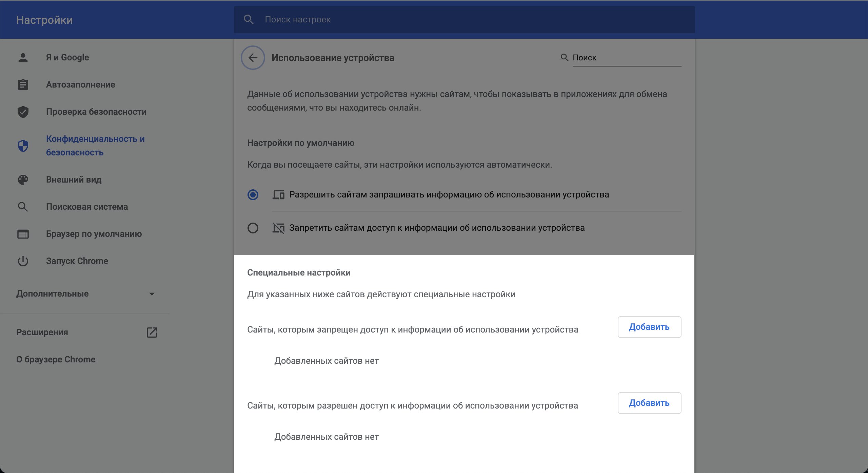Click the Специальные настройки heading
Screen dimensions: 868x473
click(x=299, y=273)
